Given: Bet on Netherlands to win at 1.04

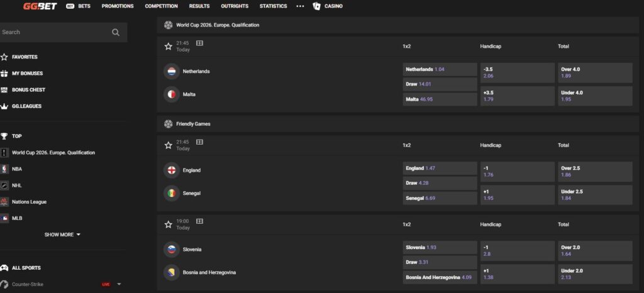Looking at the screenshot, I should (x=440, y=69).
